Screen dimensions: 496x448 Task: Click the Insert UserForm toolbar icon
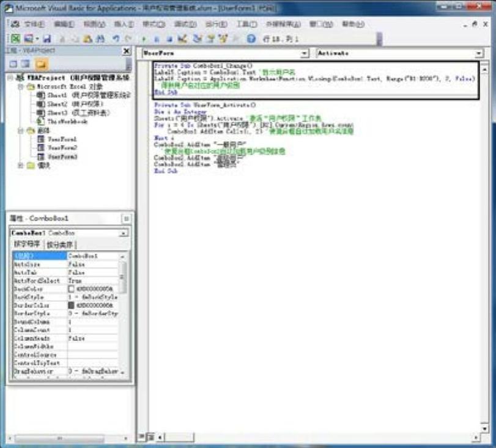[29, 39]
